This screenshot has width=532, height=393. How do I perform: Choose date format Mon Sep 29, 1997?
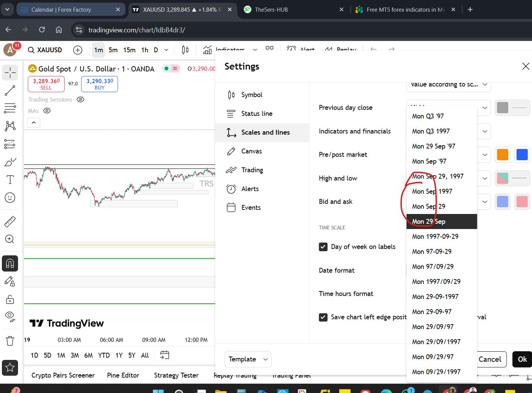pos(442,176)
